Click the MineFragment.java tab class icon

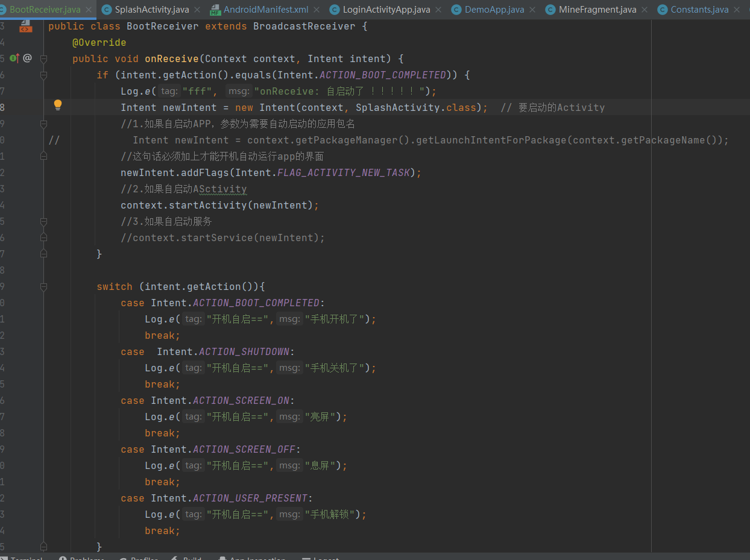550,10
